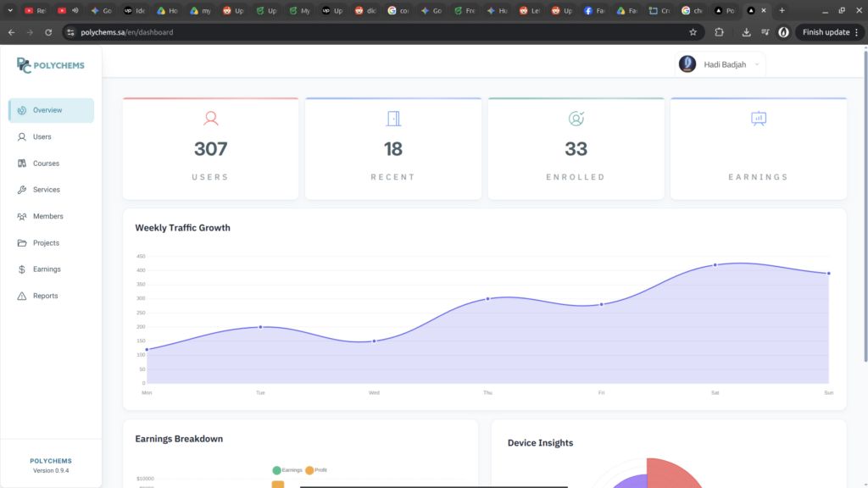Screen dimensions: 868x488
Task: Click the Services wrench icon
Action: pyautogui.click(x=21, y=190)
